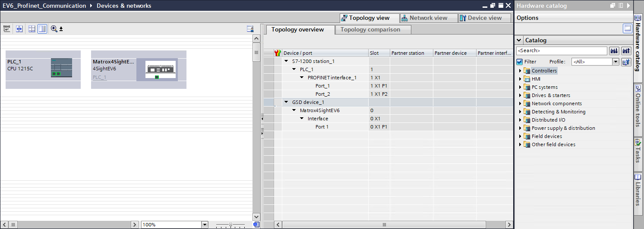This screenshot has width=644, height=229.
Task: Click the save window settings icon
Action: pos(250,29)
